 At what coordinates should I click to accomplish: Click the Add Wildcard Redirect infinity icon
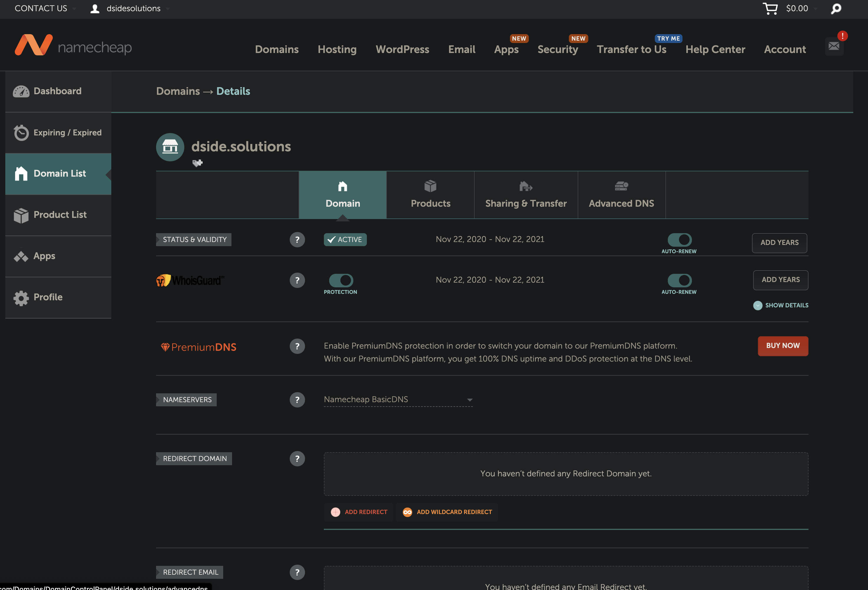tap(407, 512)
